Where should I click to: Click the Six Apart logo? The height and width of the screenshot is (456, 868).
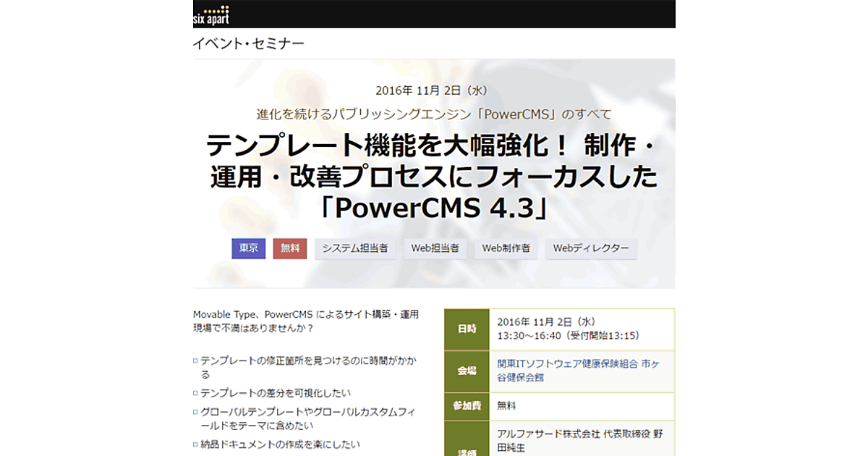point(211,14)
